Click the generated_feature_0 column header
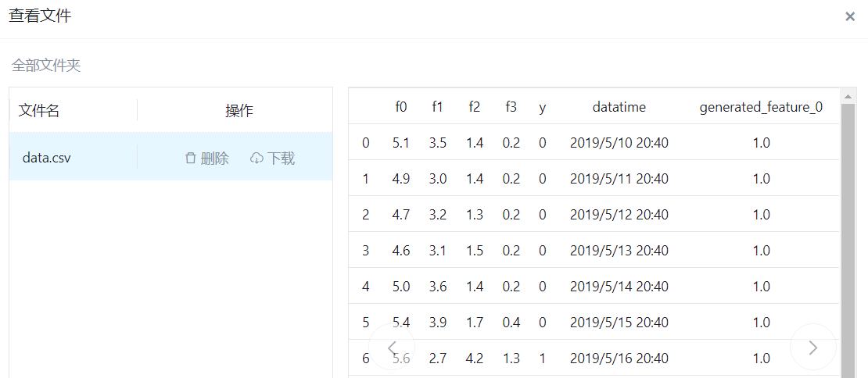The height and width of the screenshot is (378, 868). [x=760, y=107]
